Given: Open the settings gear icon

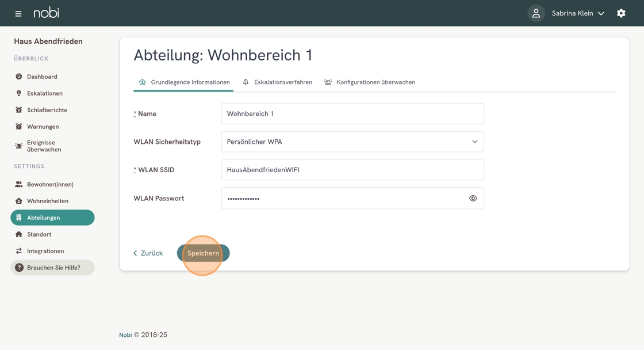Looking at the screenshot, I should (x=621, y=13).
